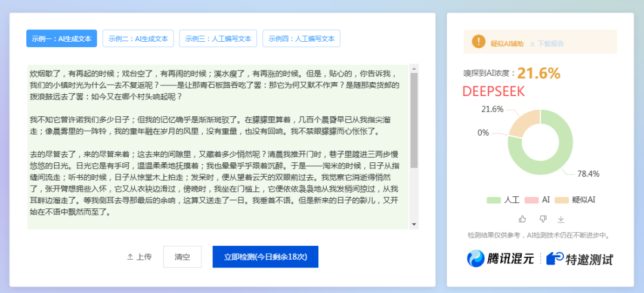The width and height of the screenshot is (644, 293).
Task: Click the 0% chart label
Action: click(483, 132)
